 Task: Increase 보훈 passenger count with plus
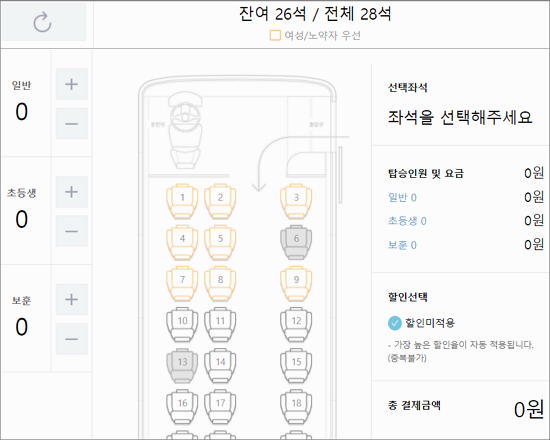(x=72, y=299)
